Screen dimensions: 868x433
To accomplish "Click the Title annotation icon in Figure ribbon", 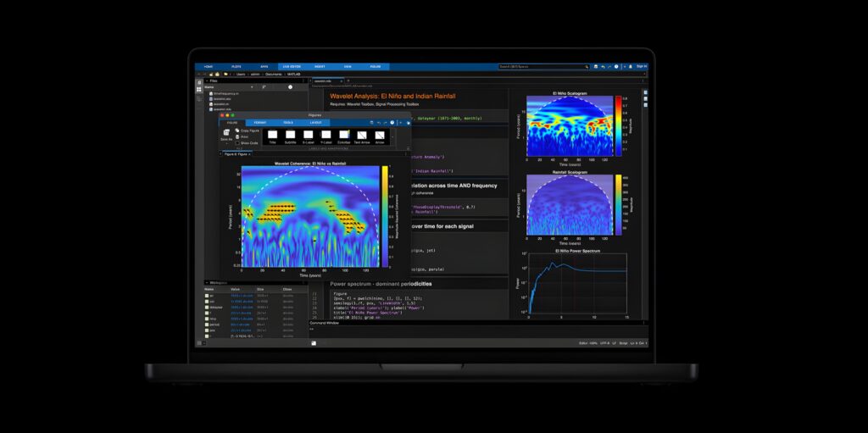I will (x=272, y=135).
